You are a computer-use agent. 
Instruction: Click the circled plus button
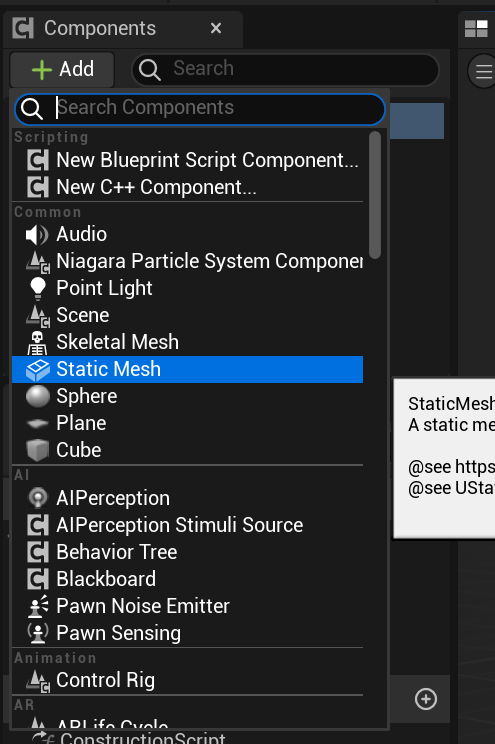[x=426, y=699]
